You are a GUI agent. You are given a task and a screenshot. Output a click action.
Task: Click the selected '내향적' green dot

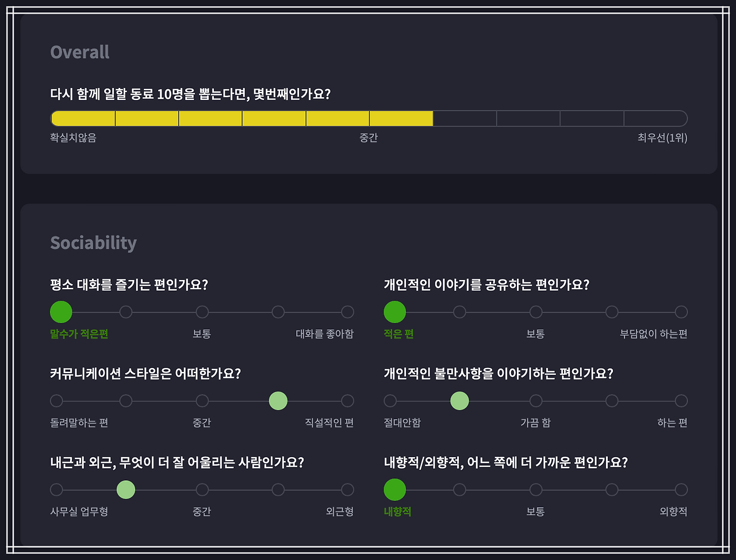tap(394, 489)
